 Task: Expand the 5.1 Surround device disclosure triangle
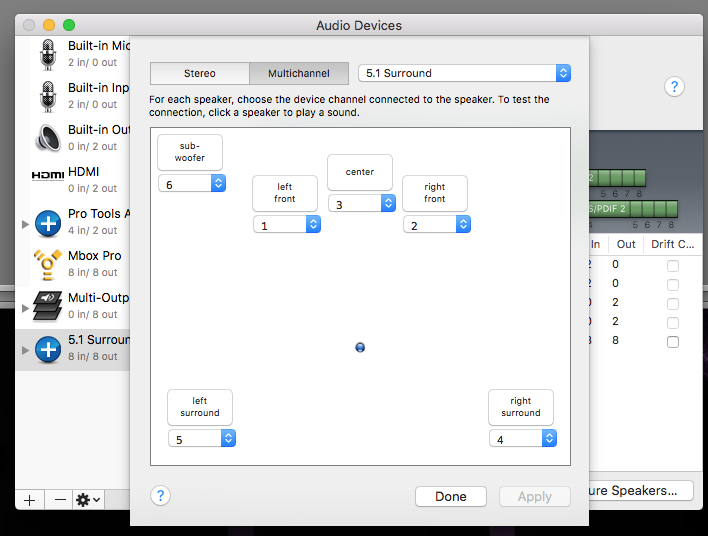[25, 349]
